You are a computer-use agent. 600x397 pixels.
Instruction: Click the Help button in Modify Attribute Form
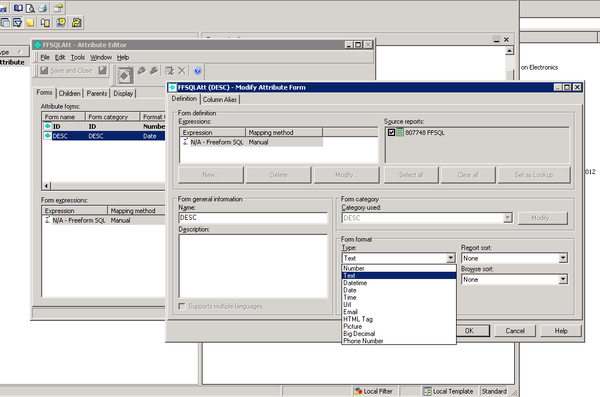coord(561,331)
